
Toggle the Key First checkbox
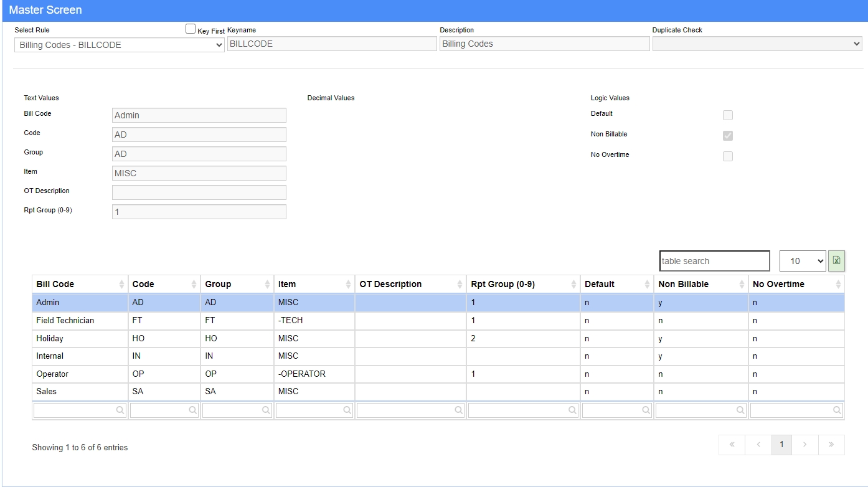click(191, 29)
